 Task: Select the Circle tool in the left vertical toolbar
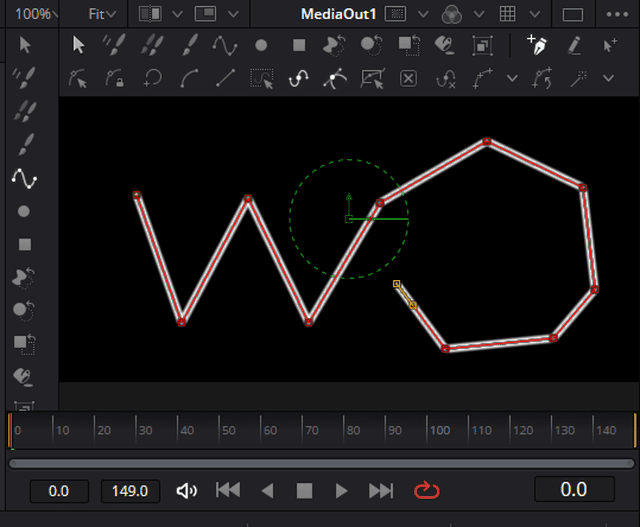pos(24,211)
